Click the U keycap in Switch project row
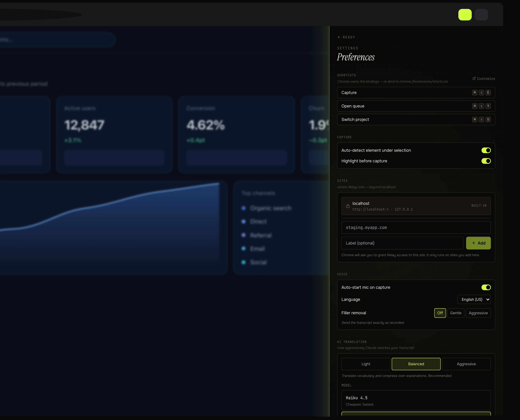Image resolution: width=520 pixels, height=420 pixels. tap(488, 120)
